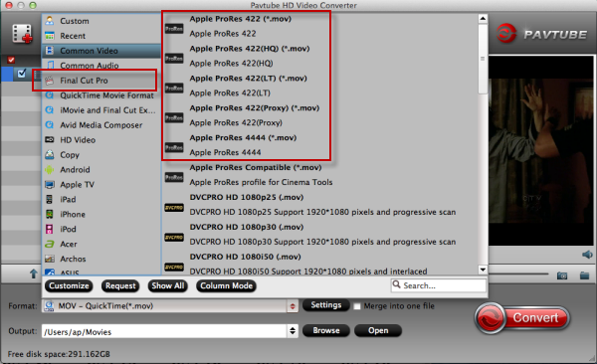The width and height of the screenshot is (597, 364).
Task: Uncheck the red select-all checkbox
Action: (11, 60)
